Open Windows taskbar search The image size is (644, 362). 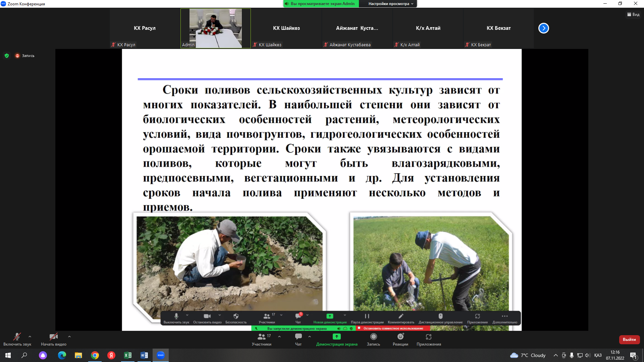coord(24,355)
